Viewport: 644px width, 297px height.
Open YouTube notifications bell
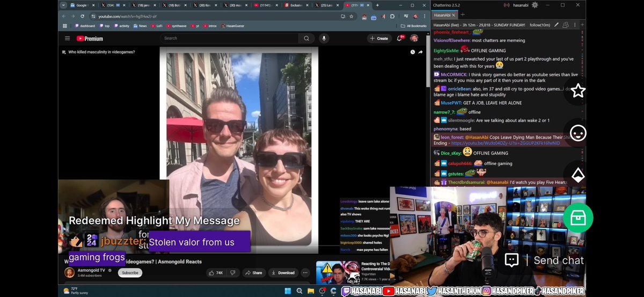point(400,38)
